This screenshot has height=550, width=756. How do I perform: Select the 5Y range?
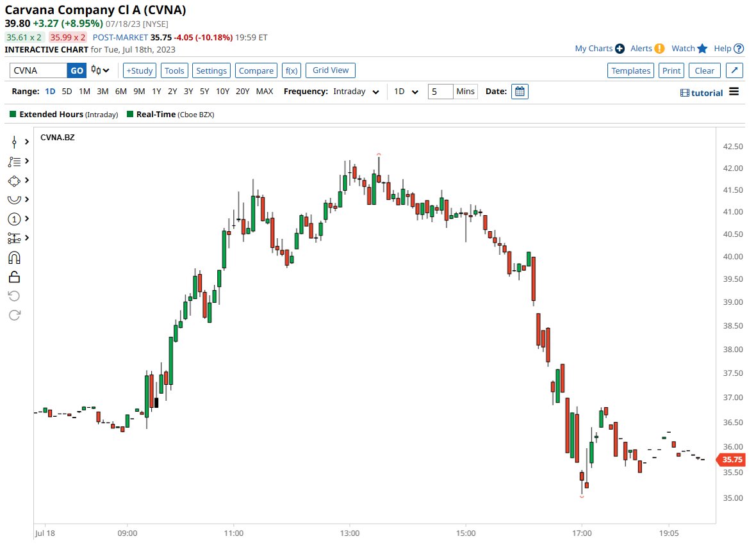[x=204, y=92]
